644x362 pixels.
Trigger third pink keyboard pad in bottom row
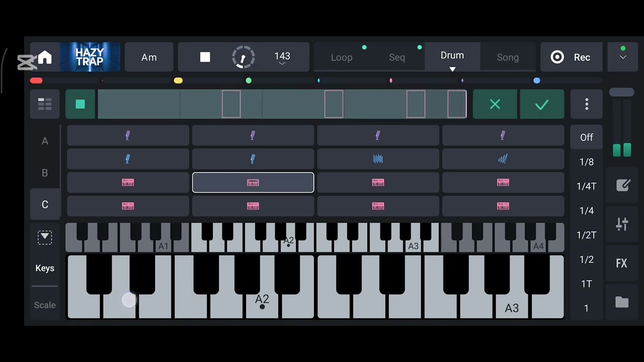point(378,206)
